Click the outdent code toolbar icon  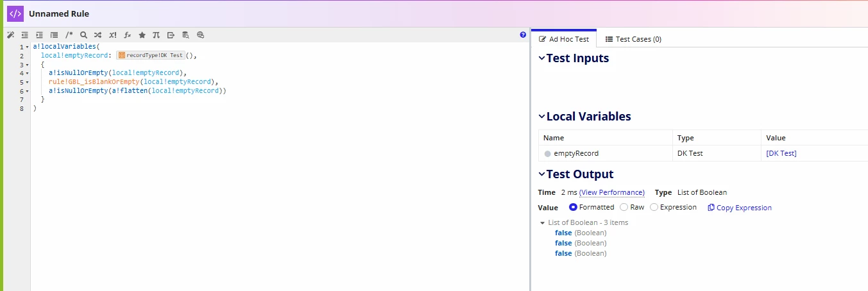(25, 35)
